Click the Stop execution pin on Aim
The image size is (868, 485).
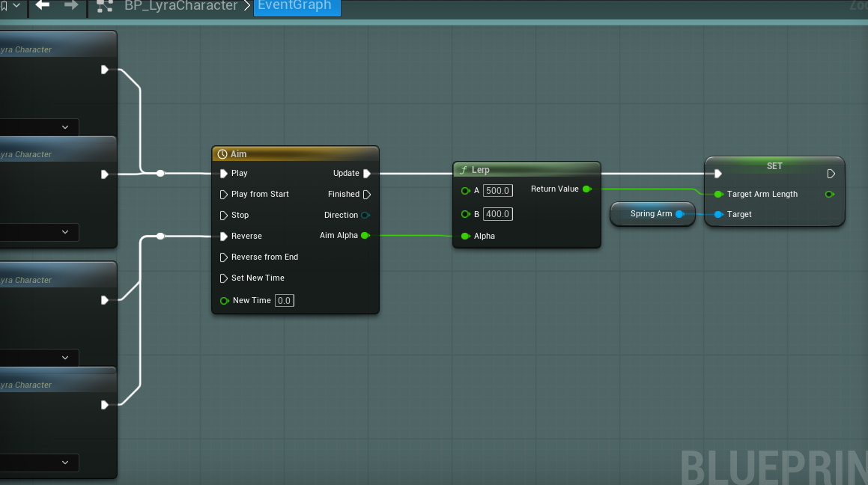coord(224,215)
